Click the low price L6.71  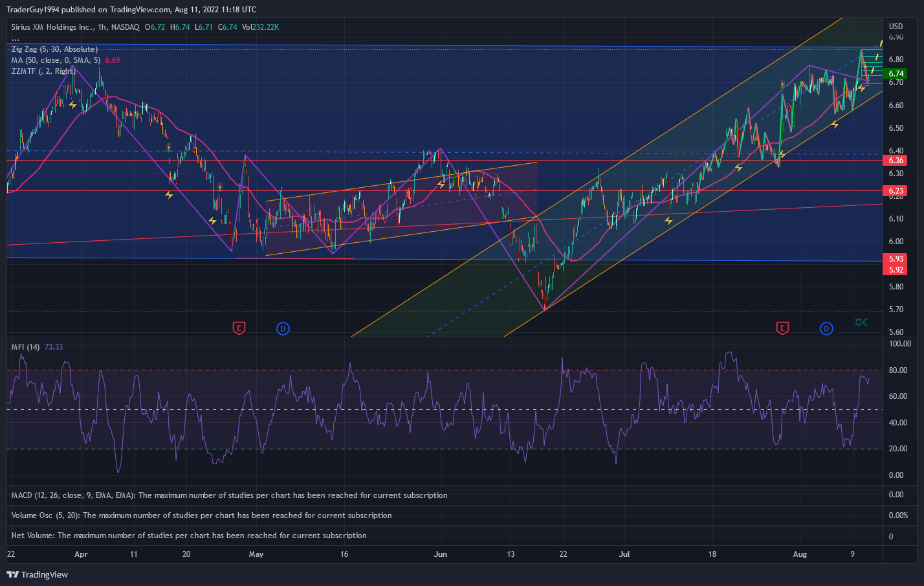204,27
